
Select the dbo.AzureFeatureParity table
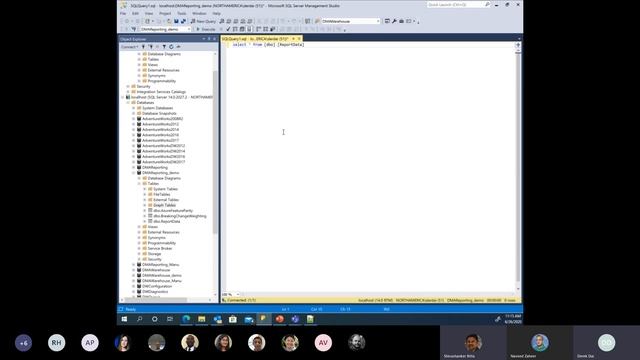coord(173,211)
